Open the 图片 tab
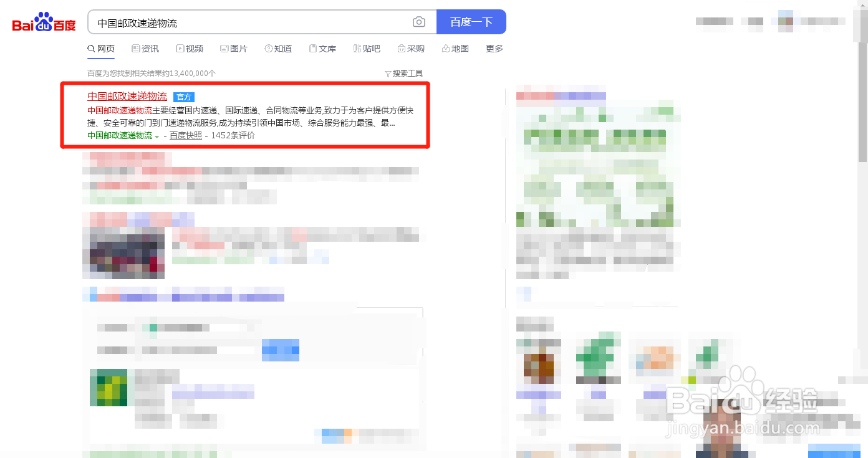 point(234,49)
